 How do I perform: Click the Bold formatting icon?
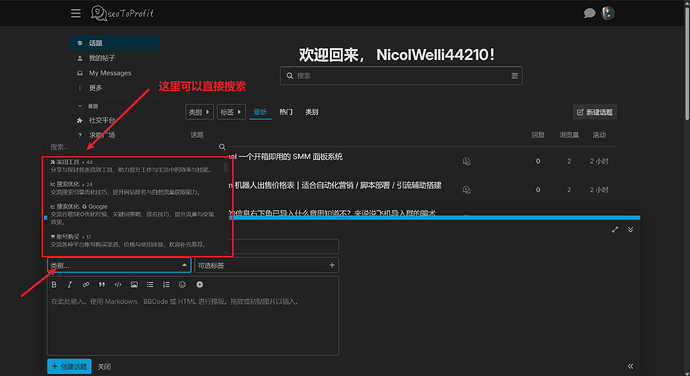coord(54,285)
